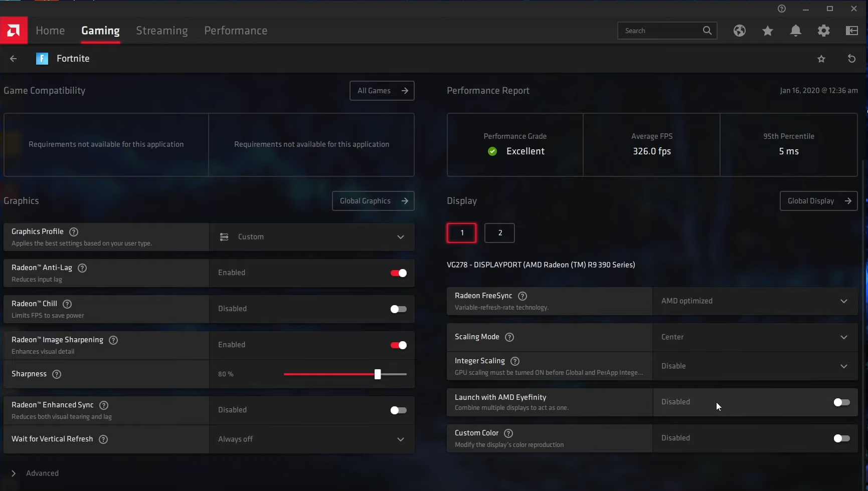The image size is (868, 491).
Task: Show help for Custom Color
Action: 508,433
